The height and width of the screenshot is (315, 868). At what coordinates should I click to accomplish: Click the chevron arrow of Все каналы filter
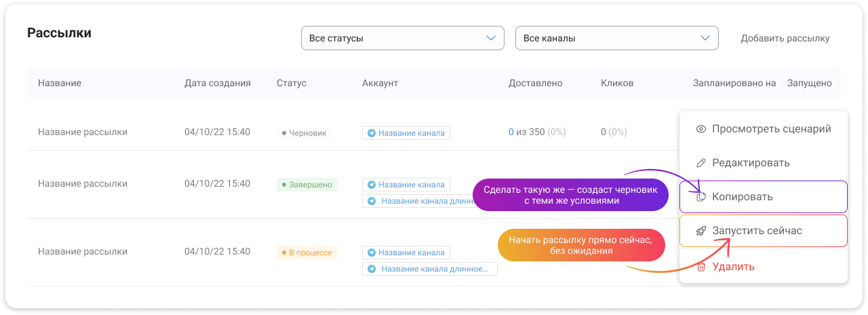click(x=705, y=38)
